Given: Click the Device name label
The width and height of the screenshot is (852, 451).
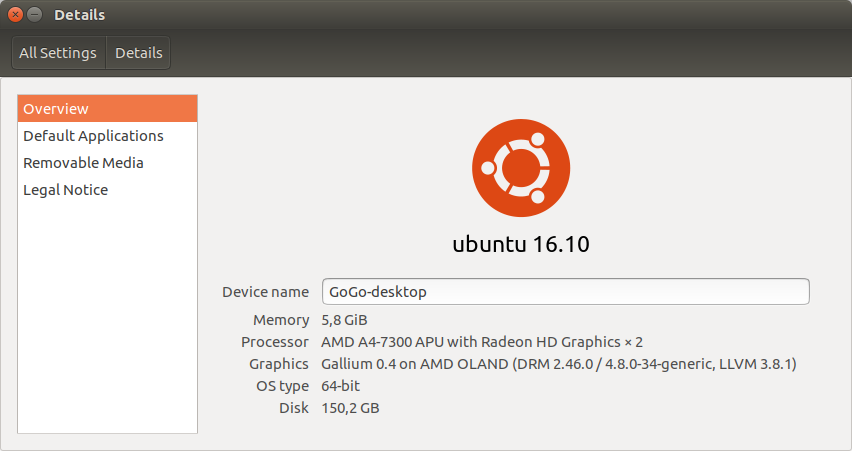Looking at the screenshot, I should [265, 292].
